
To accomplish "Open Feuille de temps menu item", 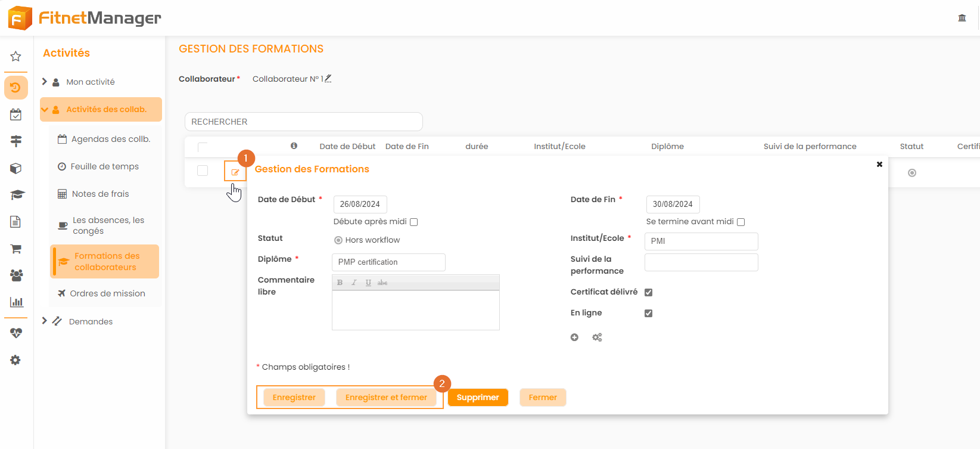I will tap(104, 166).
